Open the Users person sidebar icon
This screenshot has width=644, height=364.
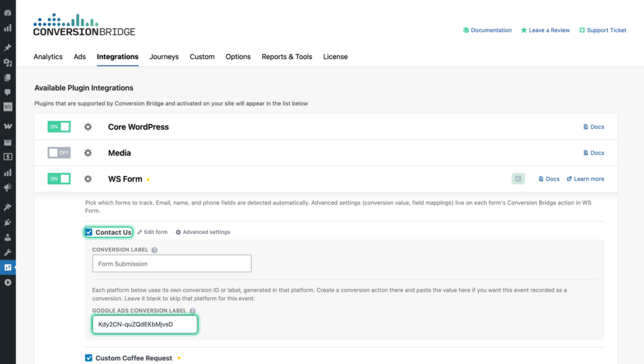tap(8, 237)
